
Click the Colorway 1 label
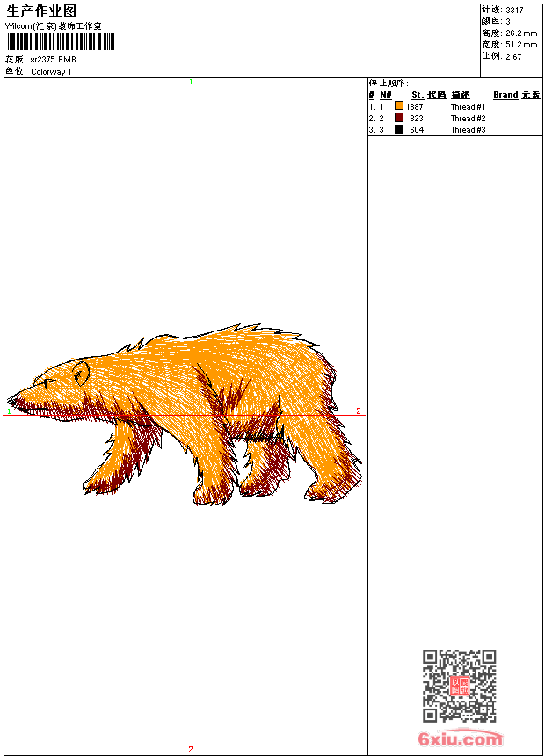(x=51, y=72)
